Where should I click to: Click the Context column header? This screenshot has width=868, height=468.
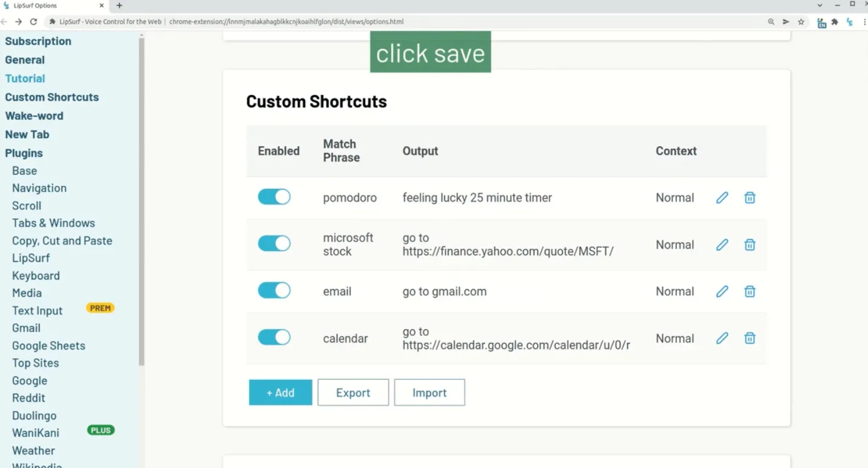676,151
